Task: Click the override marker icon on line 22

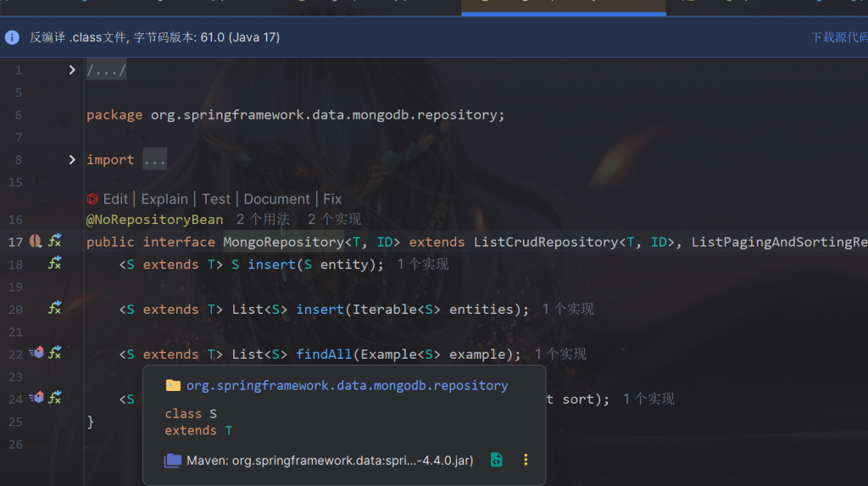Action: pyautogui.click(x=36, y=353)
